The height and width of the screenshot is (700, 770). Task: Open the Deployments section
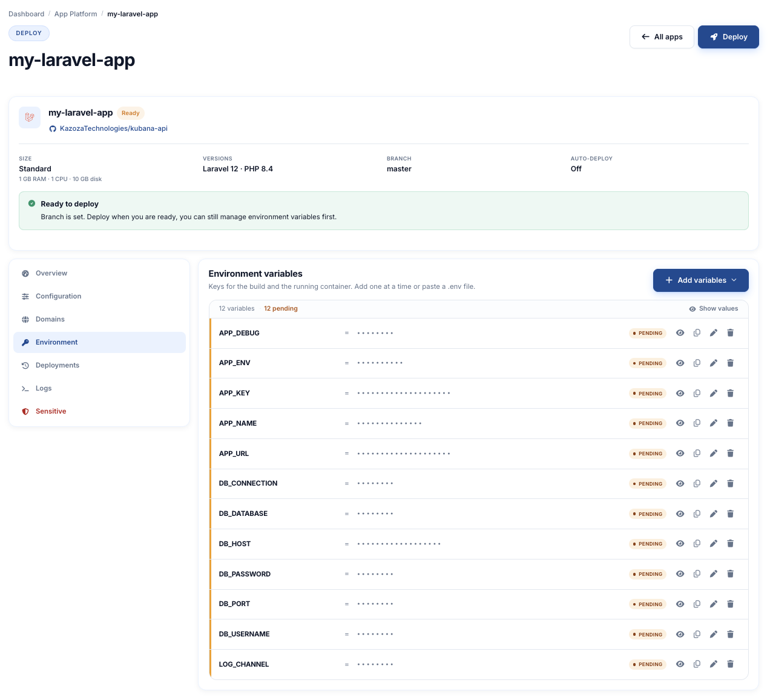(99, 366)
